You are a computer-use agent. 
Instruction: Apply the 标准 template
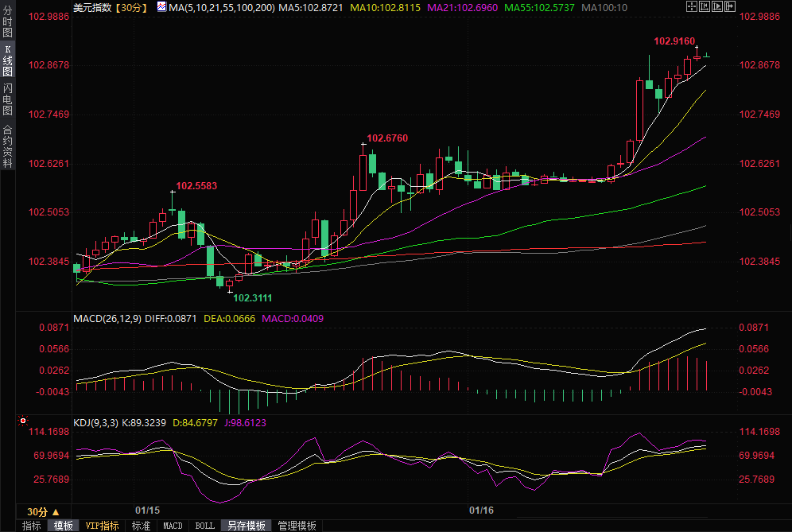click(x=141, y=526)
